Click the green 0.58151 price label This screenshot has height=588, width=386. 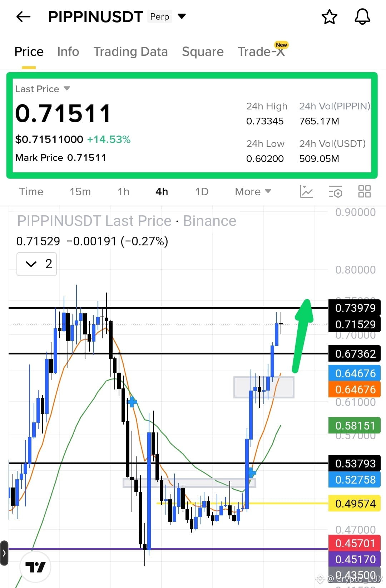(x=355, y=426)
